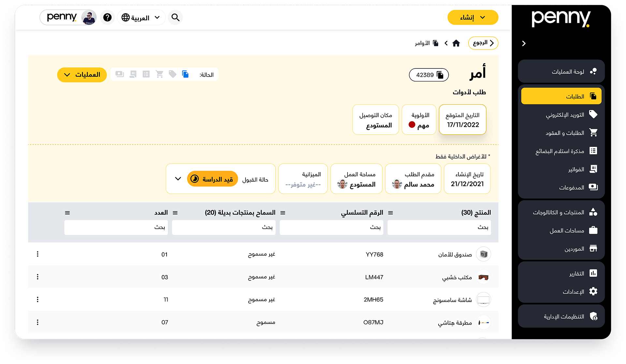Click the التنظيمات الإدارية shield icon
This screenshot has width=626, height=364.
coord(594,316)
